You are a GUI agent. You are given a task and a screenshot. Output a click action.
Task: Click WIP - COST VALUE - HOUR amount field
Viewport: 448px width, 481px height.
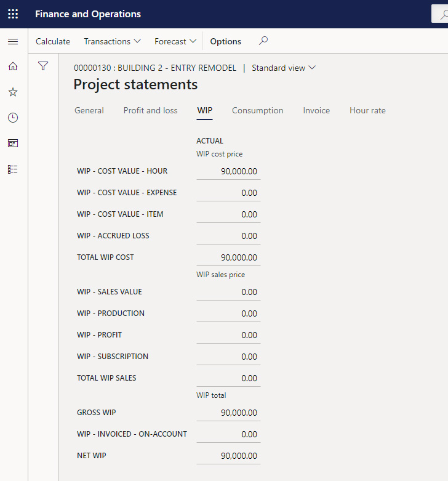[x=228, y=171]
